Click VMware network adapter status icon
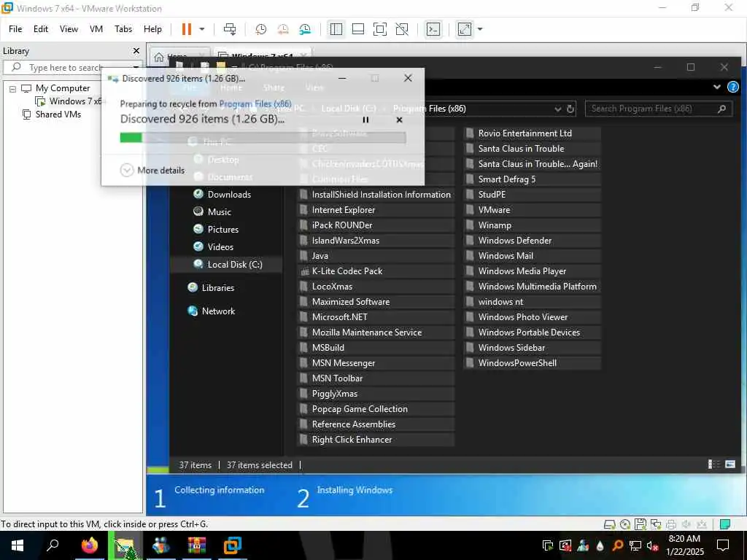 click(x=656, y=525)
